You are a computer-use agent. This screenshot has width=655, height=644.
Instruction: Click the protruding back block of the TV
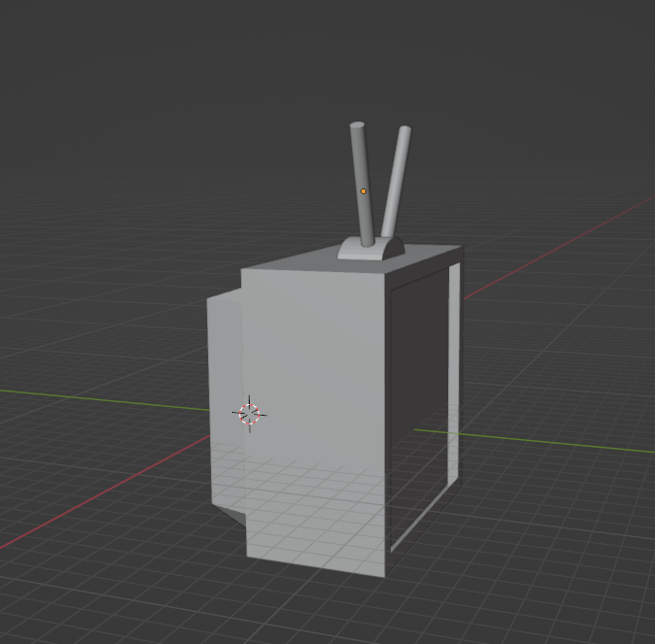[224, 401]
